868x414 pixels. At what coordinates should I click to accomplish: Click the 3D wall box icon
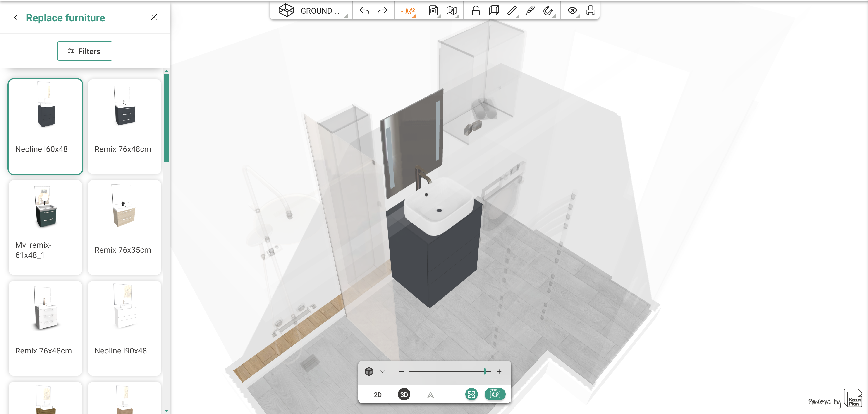coord(494,11)
